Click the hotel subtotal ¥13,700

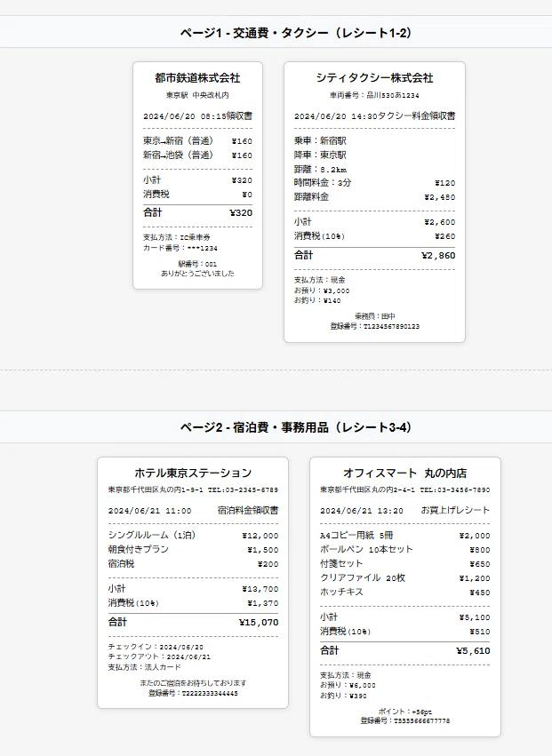pyautogui.click(x=260, y=589)
